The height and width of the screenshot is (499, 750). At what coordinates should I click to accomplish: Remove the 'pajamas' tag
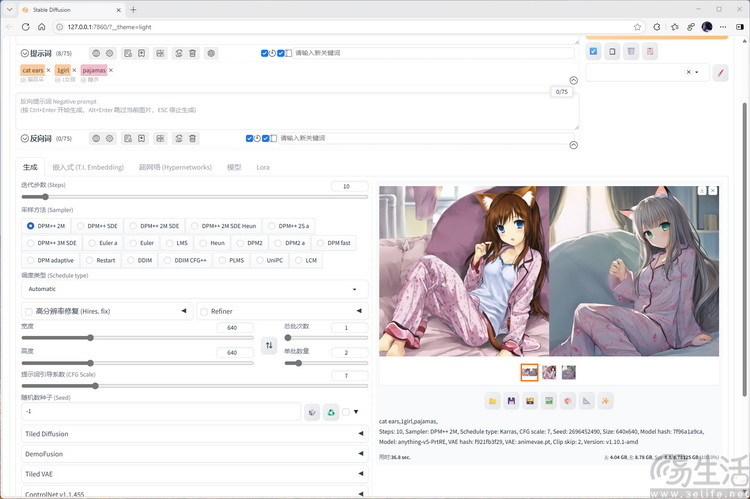pyautogui.click(x=110, y=70)
